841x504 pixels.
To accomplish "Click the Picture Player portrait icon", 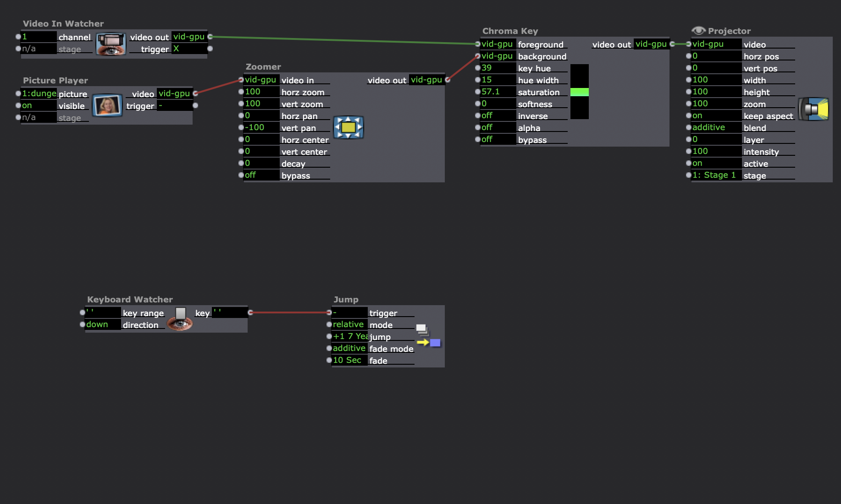I will 107,105.
